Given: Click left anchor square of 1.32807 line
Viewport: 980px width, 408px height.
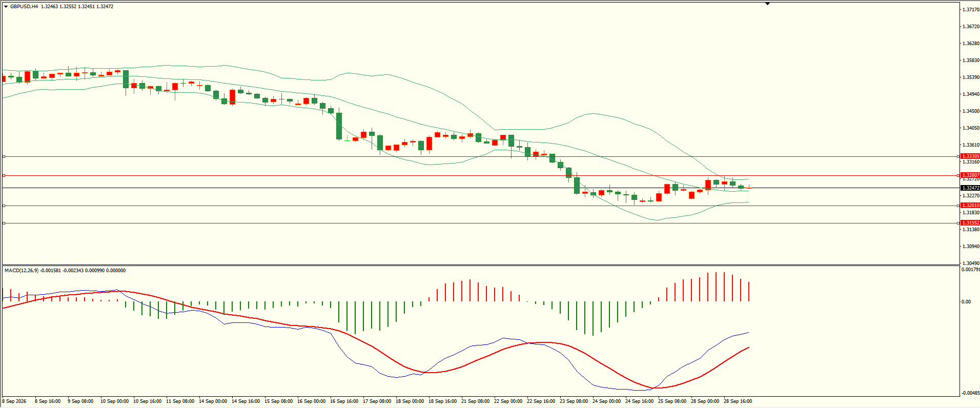Looking at the screenshot, I should point(4,175).
